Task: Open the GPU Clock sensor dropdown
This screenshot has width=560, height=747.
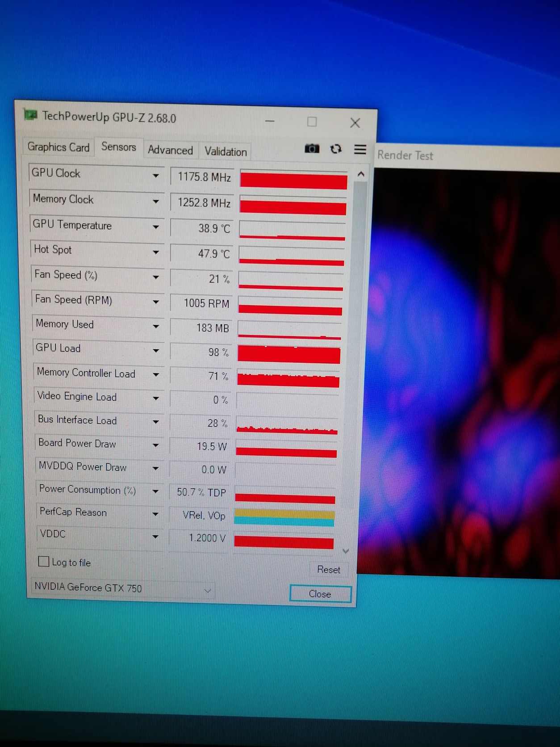Action: pos(155,176)
